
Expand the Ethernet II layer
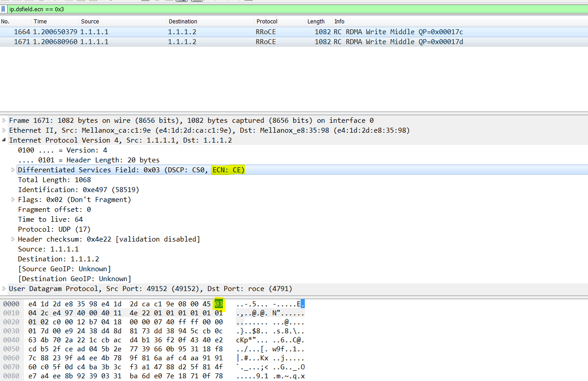pyautogui.click(x=4, y=130)
